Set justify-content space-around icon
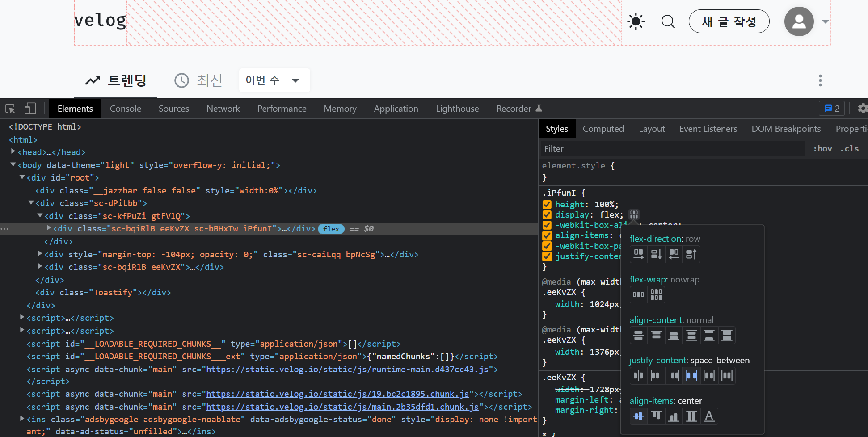This screenshot has height=437, width=868. [709, 376]
